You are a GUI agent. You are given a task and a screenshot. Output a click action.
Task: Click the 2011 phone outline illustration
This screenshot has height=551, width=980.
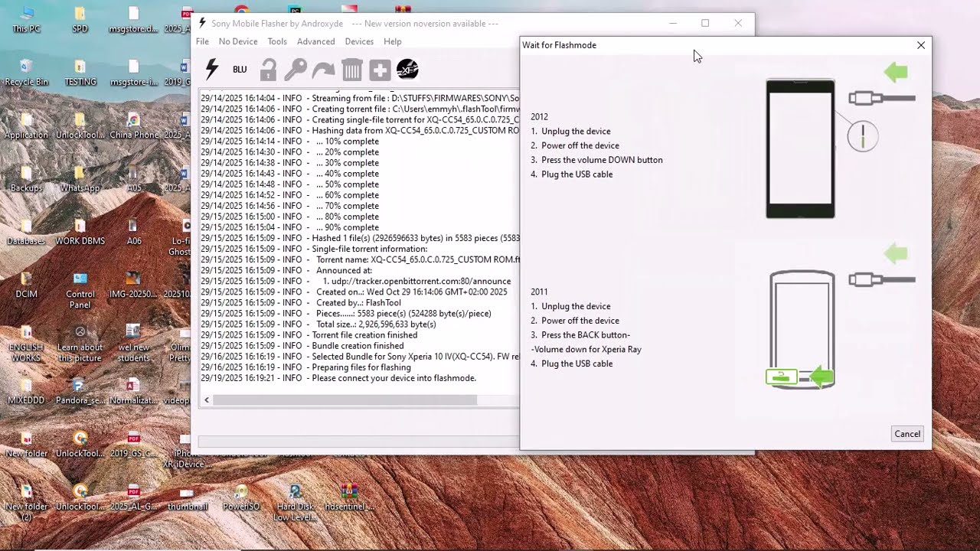[x=802, y=329]
